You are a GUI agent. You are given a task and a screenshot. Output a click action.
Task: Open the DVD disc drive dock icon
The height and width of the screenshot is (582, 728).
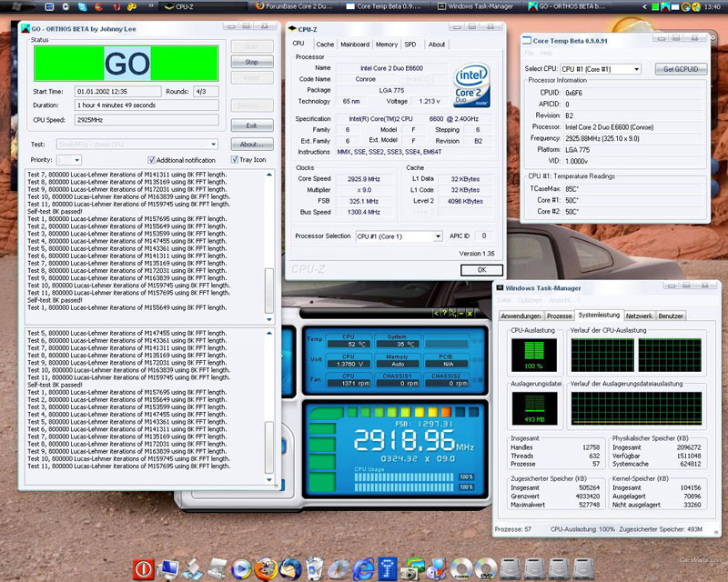click(486, 568)
